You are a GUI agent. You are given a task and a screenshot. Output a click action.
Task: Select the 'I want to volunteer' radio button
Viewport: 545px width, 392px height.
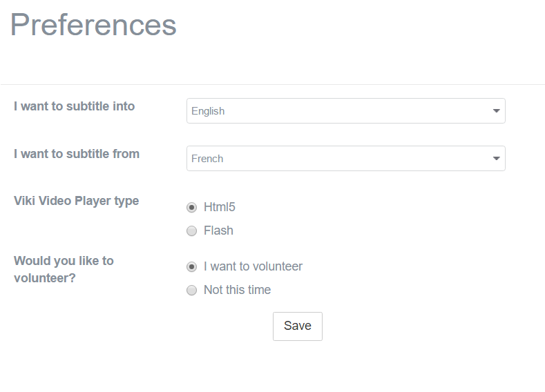(x=191, y=266)
